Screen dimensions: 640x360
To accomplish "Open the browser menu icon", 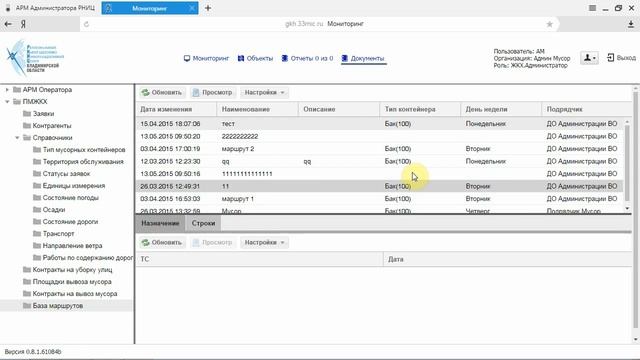I will (592, 8).
